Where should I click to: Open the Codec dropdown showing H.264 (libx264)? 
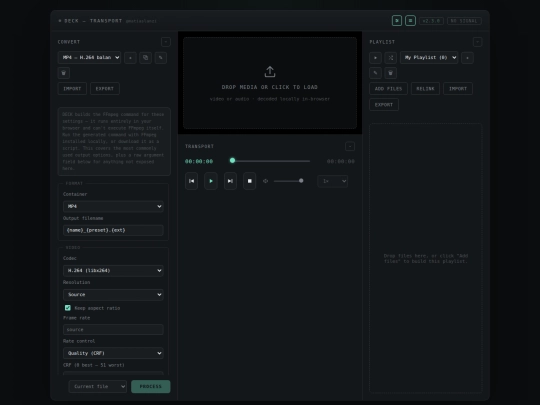[113, 270]
